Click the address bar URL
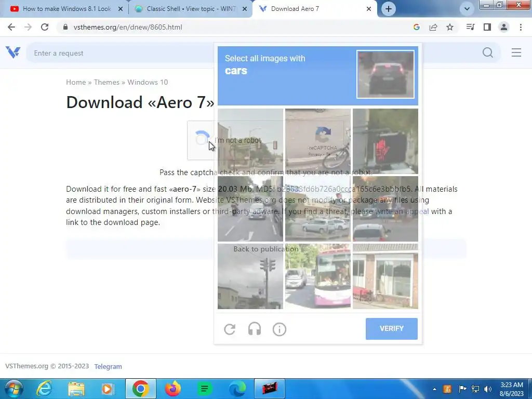The width and height of the screenshot is (532, 399). pos(128,27)
